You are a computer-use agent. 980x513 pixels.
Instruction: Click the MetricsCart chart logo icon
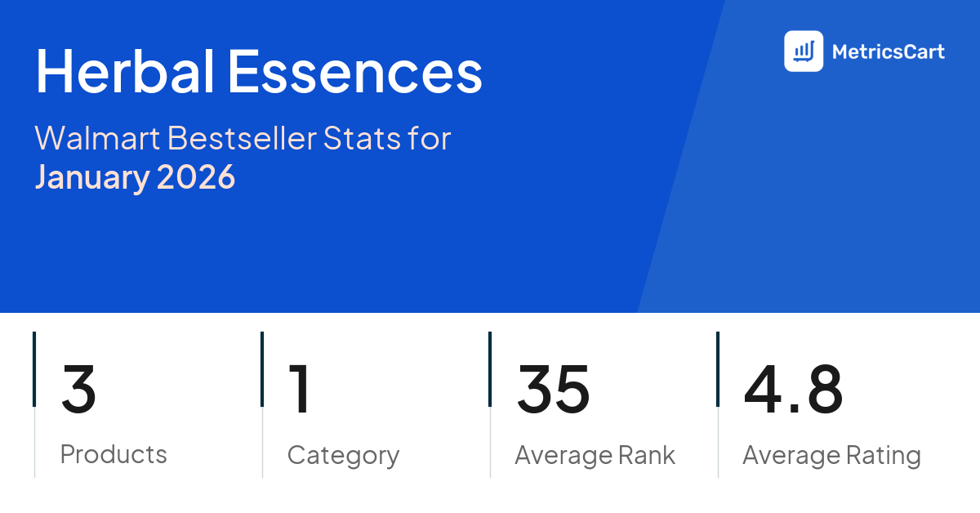pos(804,51)
